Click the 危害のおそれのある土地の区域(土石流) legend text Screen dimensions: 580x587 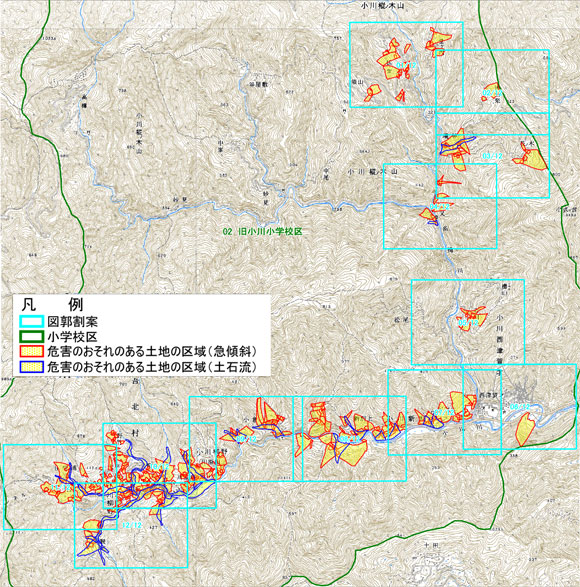[152, 367]
